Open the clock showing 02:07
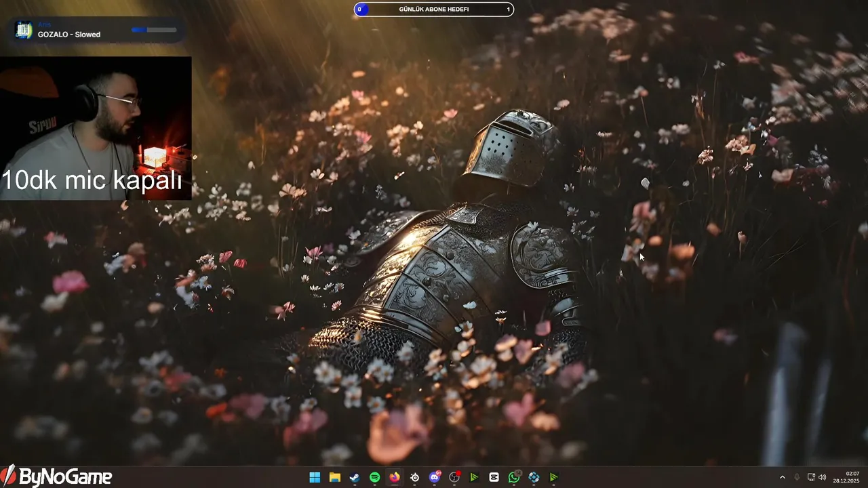This screenshot has height=488, width=868. point(852,473)
